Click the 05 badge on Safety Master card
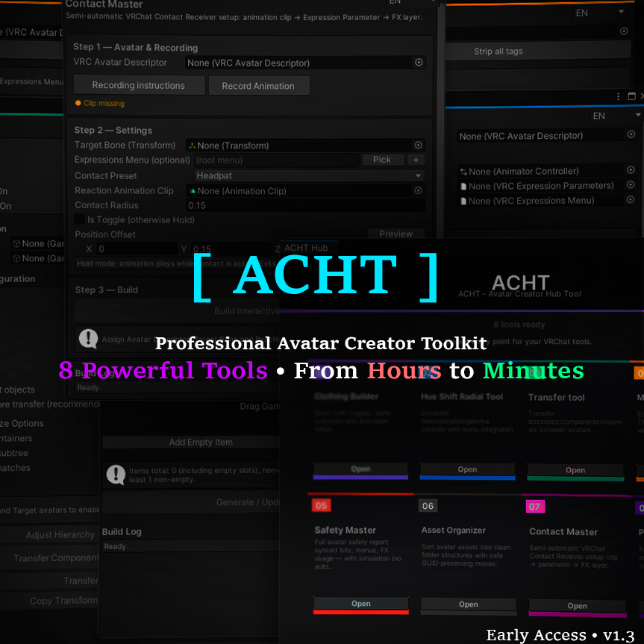The image size is (644, 644). tap(321, 505)
